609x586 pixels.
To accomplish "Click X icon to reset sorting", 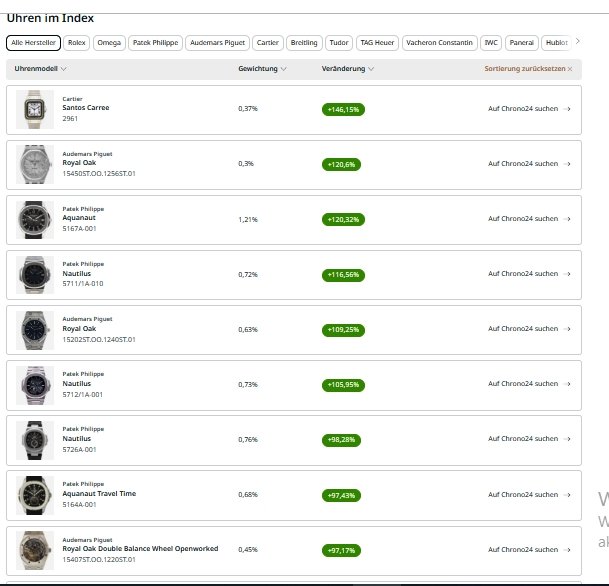I will coord(570,69).
